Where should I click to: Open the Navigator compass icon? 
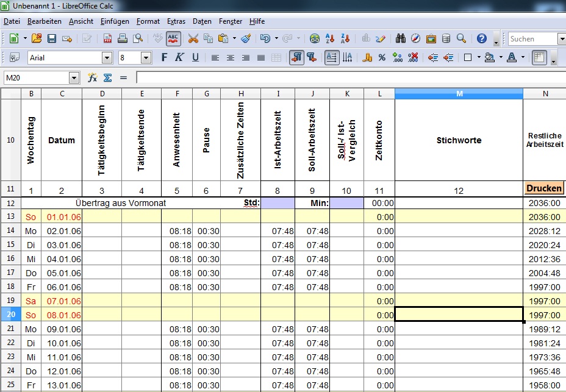coord(415,38)
